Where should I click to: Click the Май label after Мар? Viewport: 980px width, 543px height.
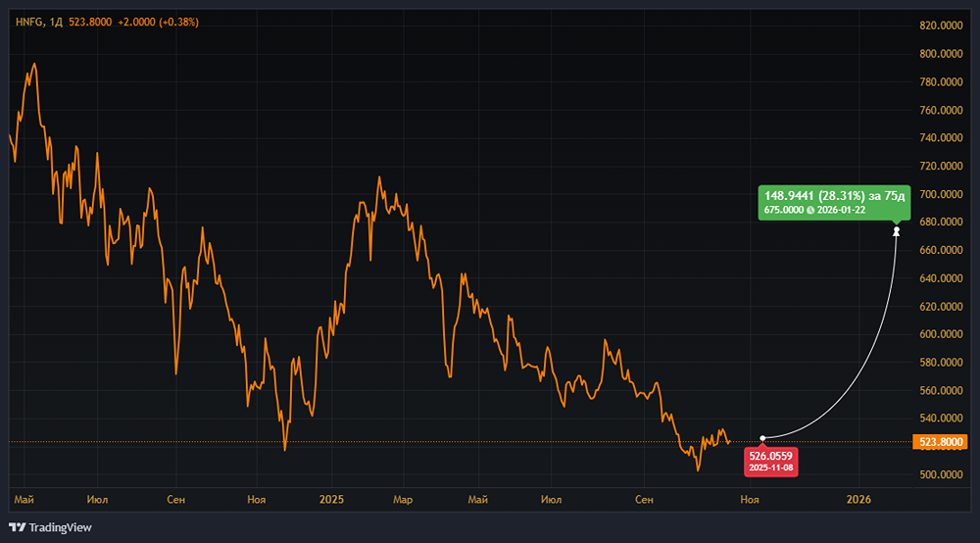point(477,499)
